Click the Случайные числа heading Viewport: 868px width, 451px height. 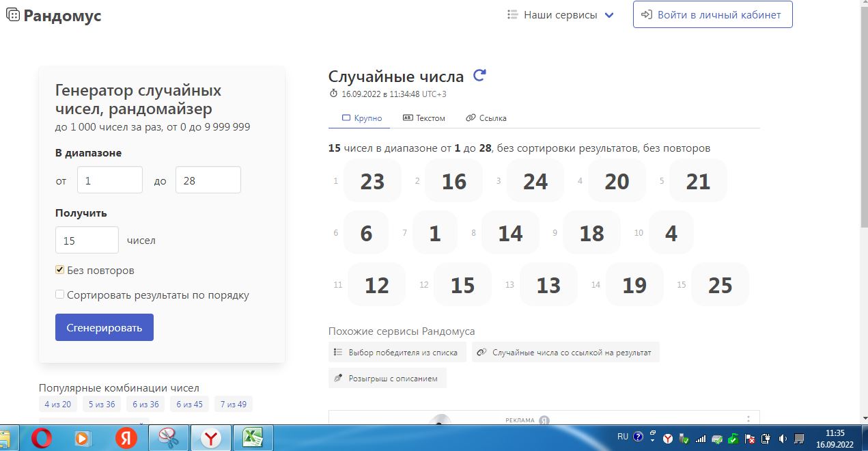(x=396, y=76)
